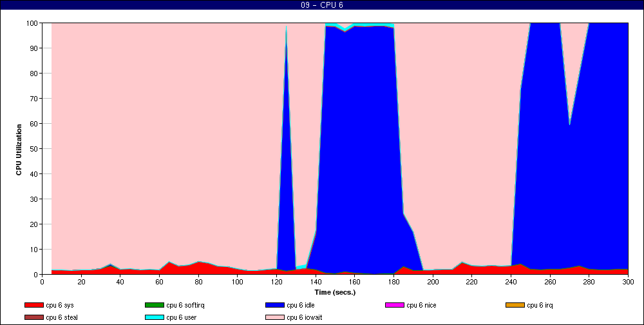Click the y-axis tick label 20
This screenshot has width=644, height=325.
pos(33,224)
